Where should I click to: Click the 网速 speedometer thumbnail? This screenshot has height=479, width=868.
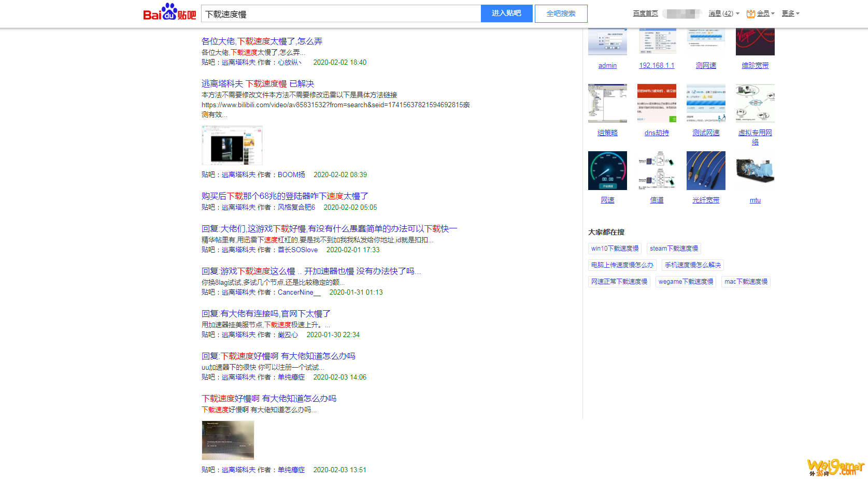tap(607, 170)
